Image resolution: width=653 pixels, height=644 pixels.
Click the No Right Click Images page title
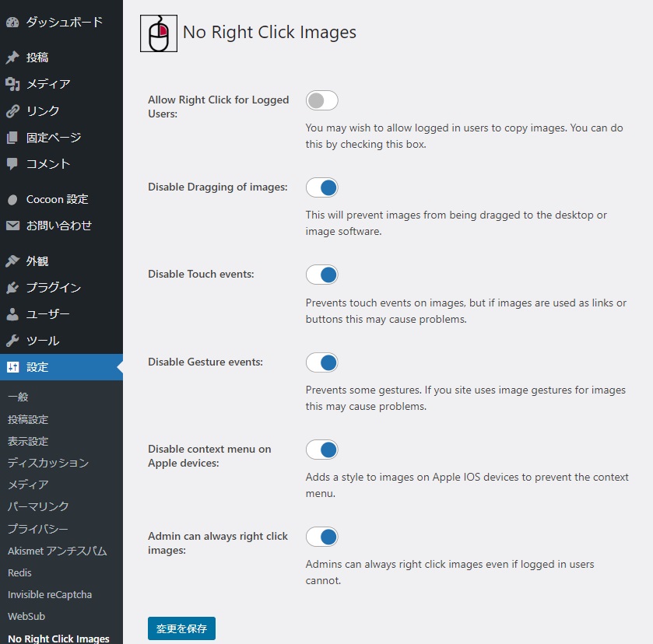[x=269, y=33]
